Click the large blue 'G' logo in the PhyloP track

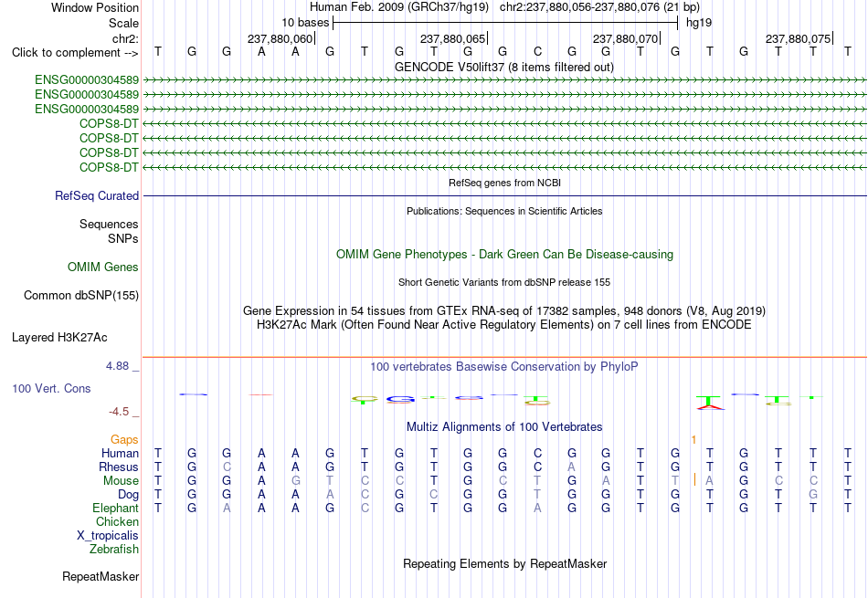click(400, 399)
